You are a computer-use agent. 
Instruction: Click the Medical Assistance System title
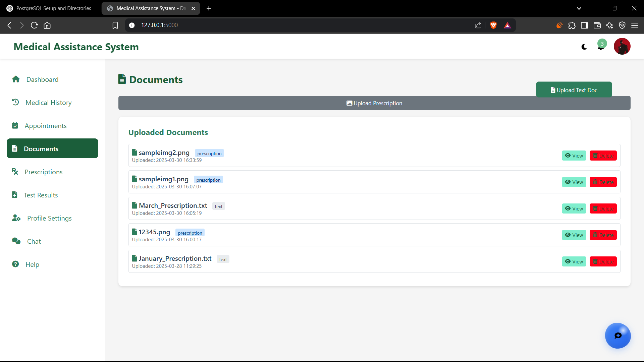tap(76, 47)
